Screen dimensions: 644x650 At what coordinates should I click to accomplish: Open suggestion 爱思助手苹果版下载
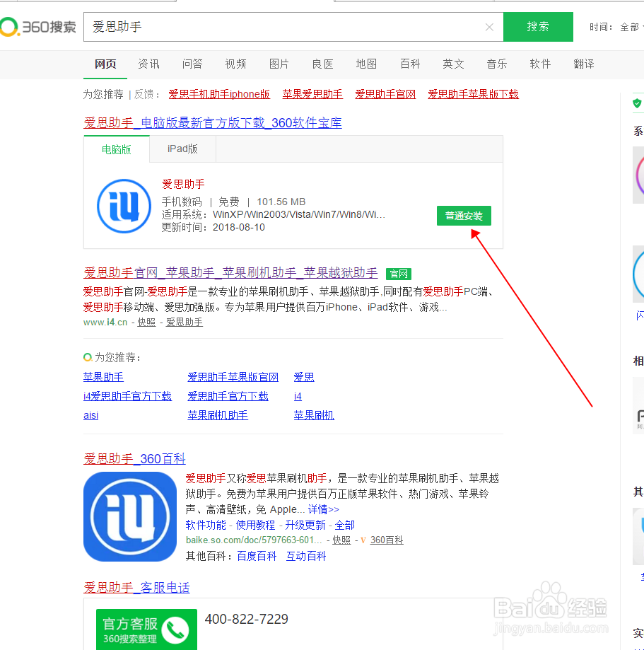[473, 95]
